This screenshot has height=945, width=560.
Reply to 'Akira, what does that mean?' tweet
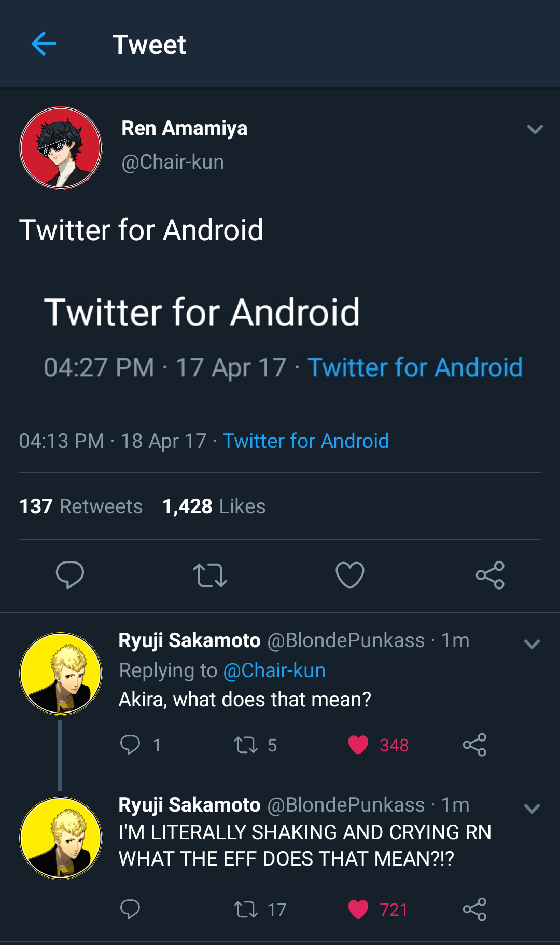(130, 745)
